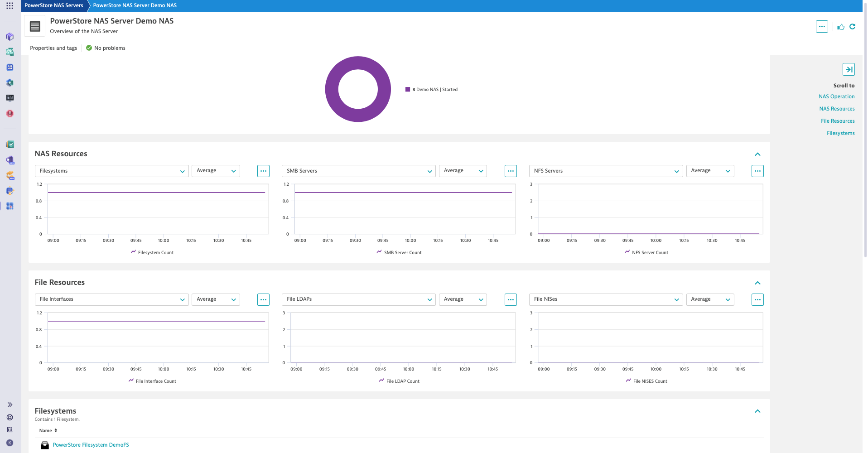Open the File LDAPs chart ellipsis menu
The height and width of the screenshot is (453, 868).
[511, 299]
